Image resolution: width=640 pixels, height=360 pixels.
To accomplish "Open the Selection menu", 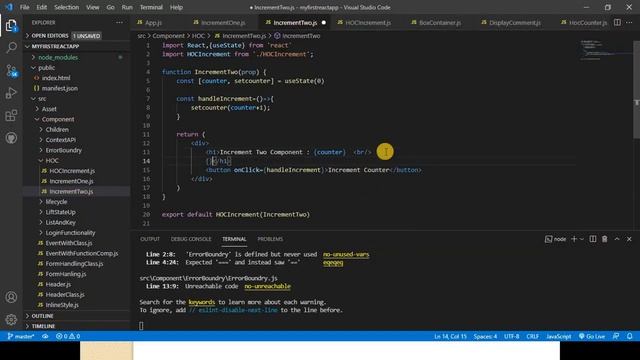I will click(x=66, y=7).
